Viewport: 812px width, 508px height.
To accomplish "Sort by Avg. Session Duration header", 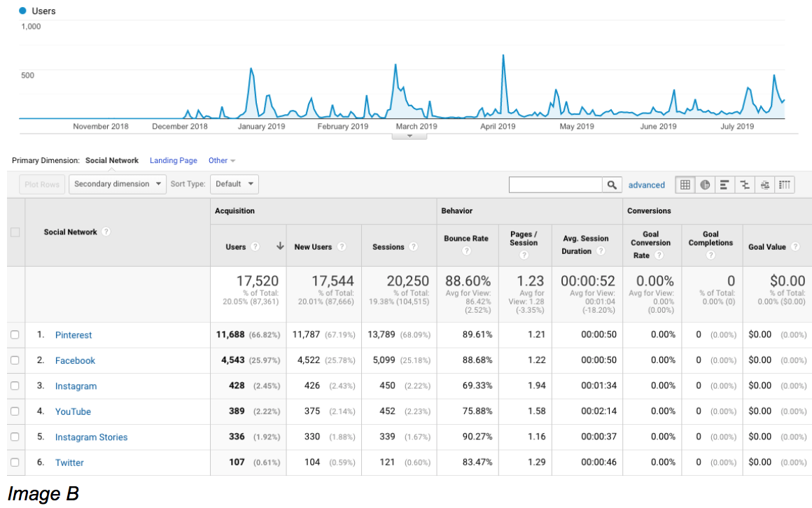I will (585, 244).
